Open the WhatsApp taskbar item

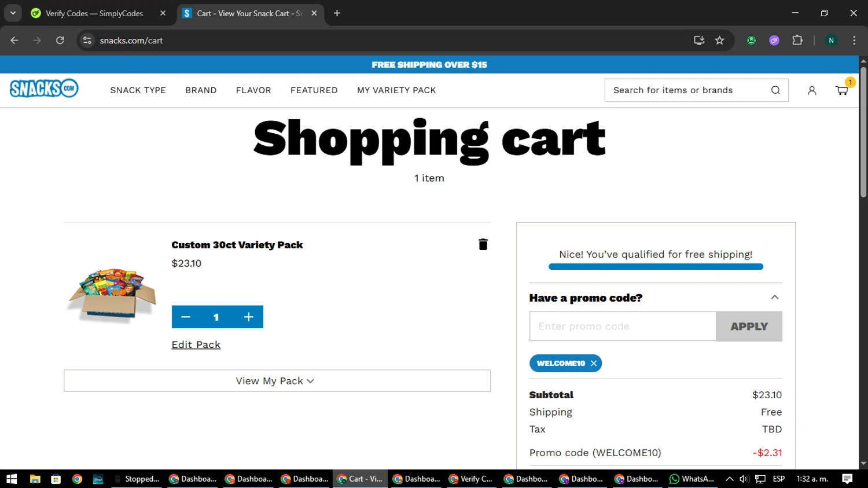(x=692, y=479)
